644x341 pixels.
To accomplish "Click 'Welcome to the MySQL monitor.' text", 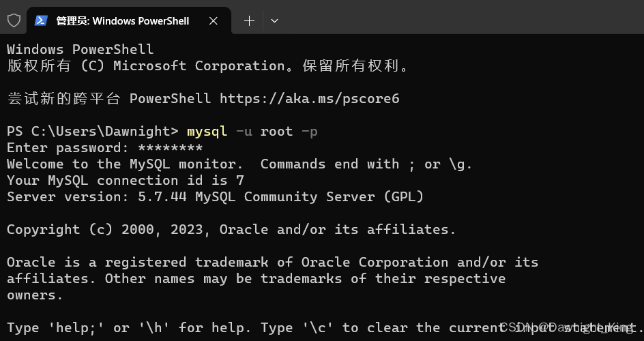I will [x=125, y=164].
